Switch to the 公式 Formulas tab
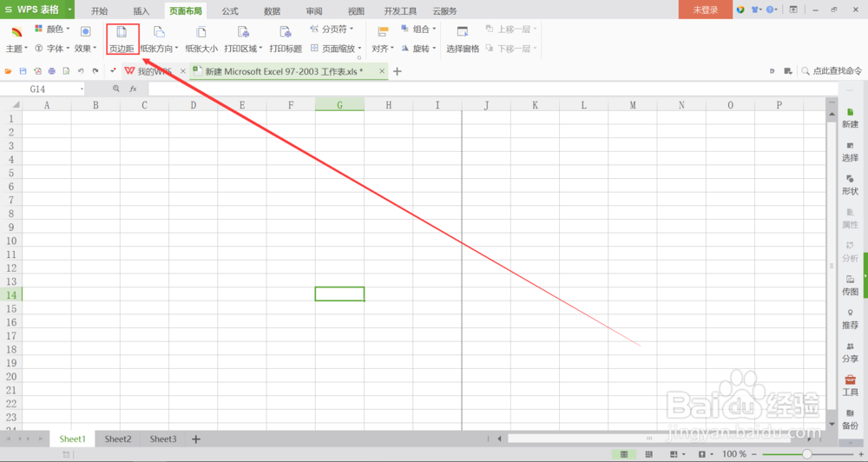 point(230,10)
